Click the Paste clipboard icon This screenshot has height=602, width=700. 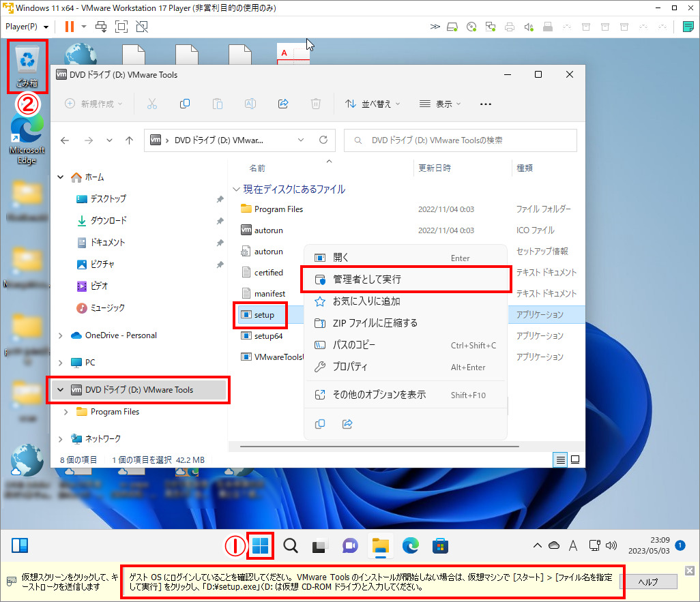pyautogui.click(x=218, y=104)
